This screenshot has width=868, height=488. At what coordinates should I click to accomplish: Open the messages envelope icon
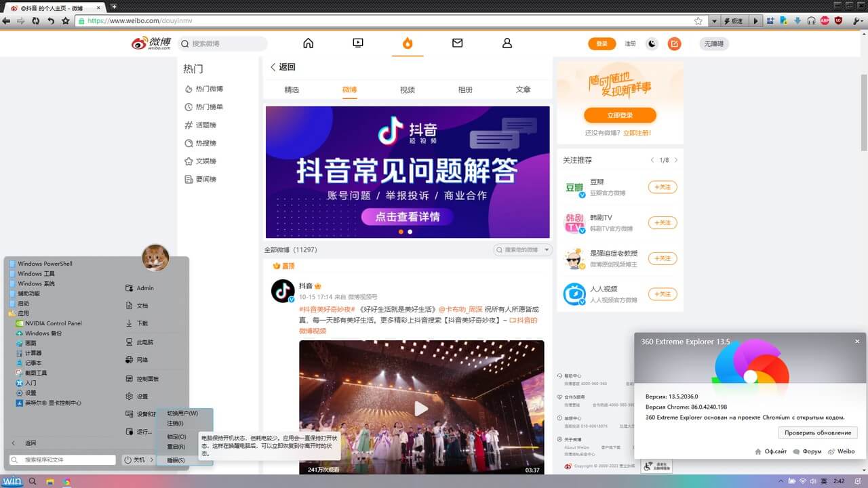coord(457,43)
